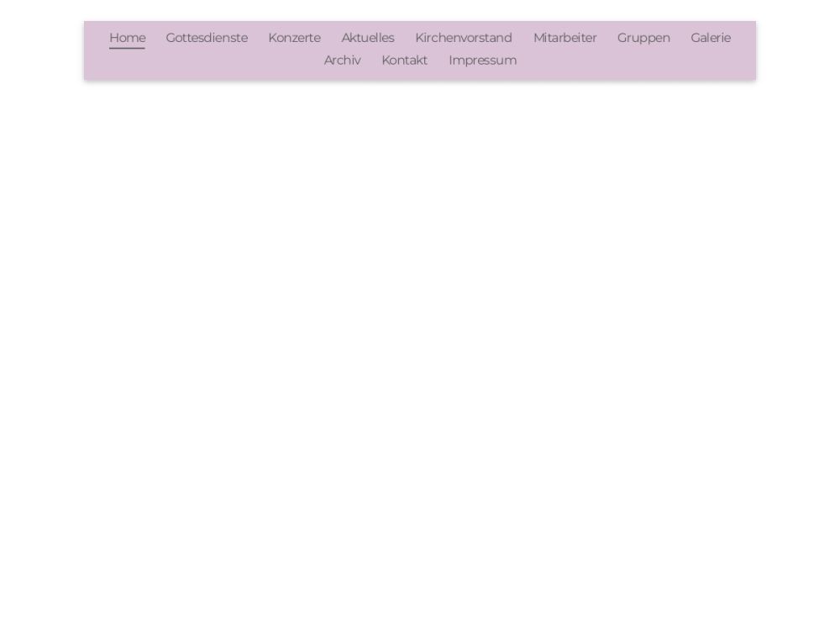Image resolution: width=840 pixels, height=630 pixels.
Task: Show church service times via Gottesdienste
Action: pyautogui.click(x=207, y=38)
